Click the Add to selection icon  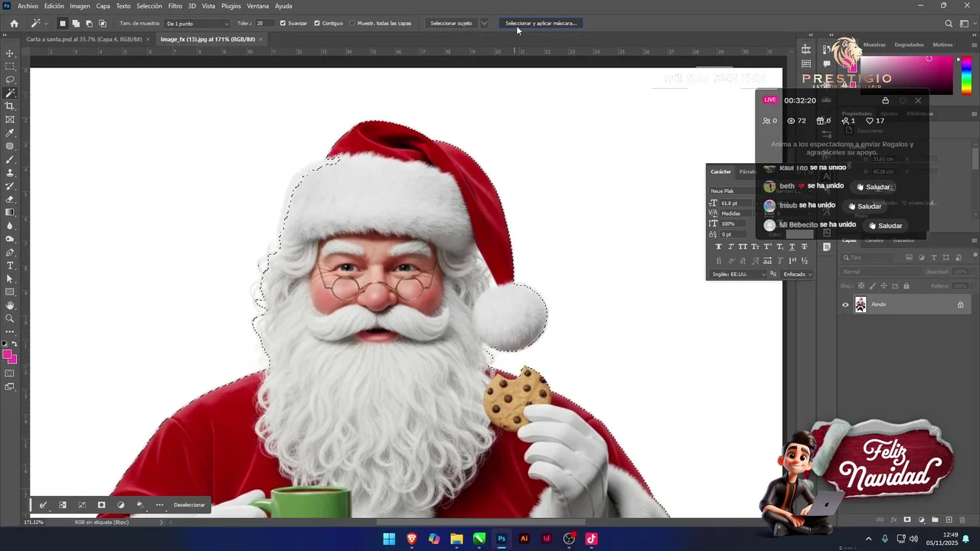pyautogui.click(x=76, y=23)
